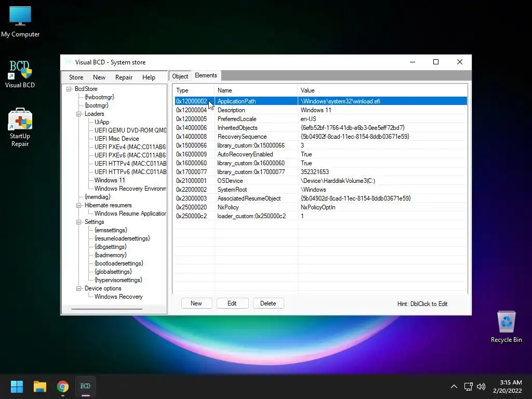Select {emssettings} in the tree
532x399 pixels.
111,230
